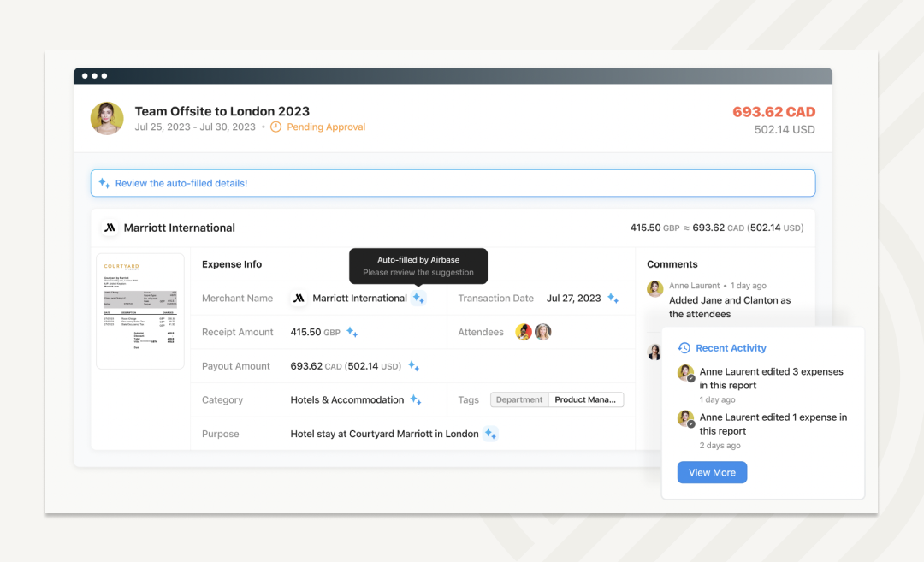Click the Anne Laurent name in Comments

[694, 285]
